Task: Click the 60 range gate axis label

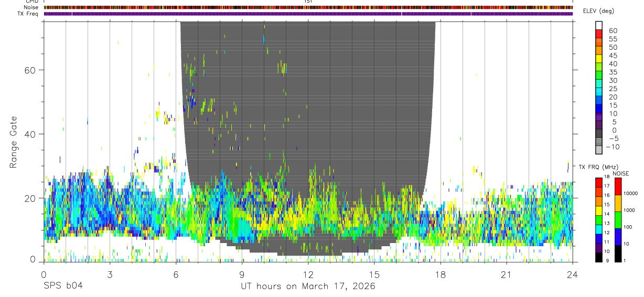Action: [x=30, y=70]
